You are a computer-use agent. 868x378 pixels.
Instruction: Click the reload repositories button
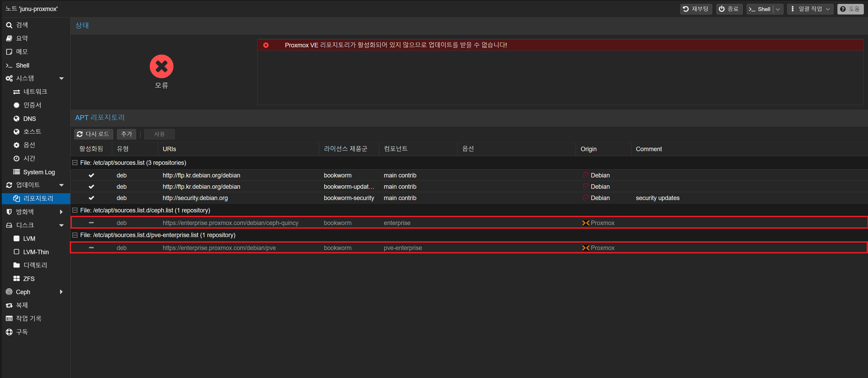coord(93,134)
